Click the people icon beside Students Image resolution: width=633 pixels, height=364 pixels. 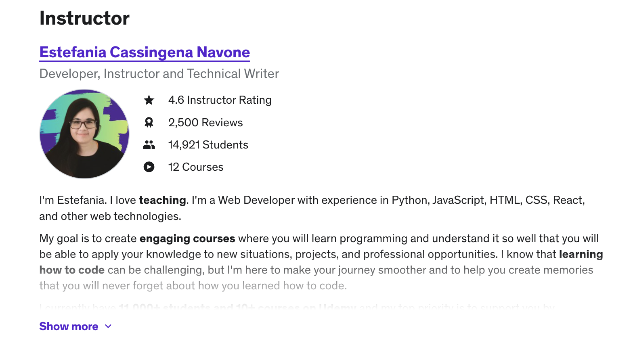[x=149, y=145]
